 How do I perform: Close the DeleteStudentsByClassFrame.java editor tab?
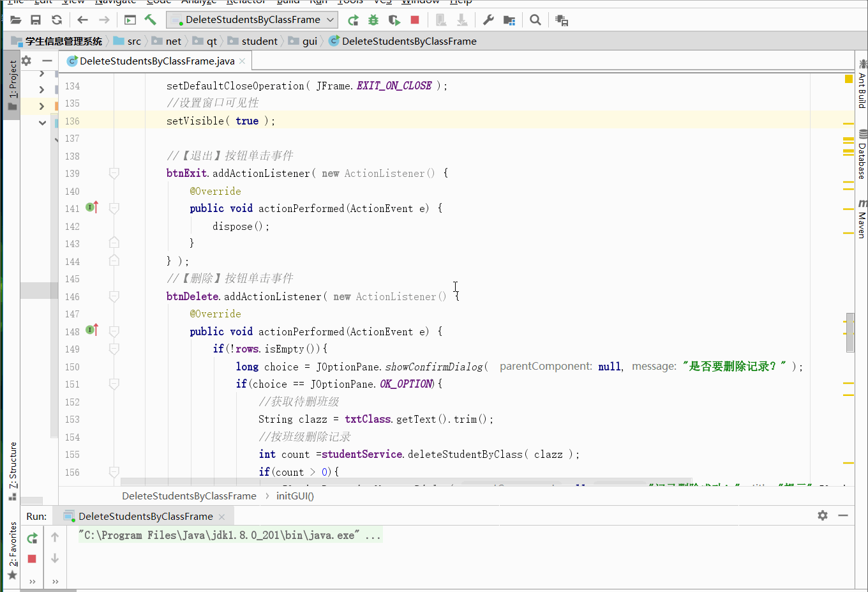[242, 61]
